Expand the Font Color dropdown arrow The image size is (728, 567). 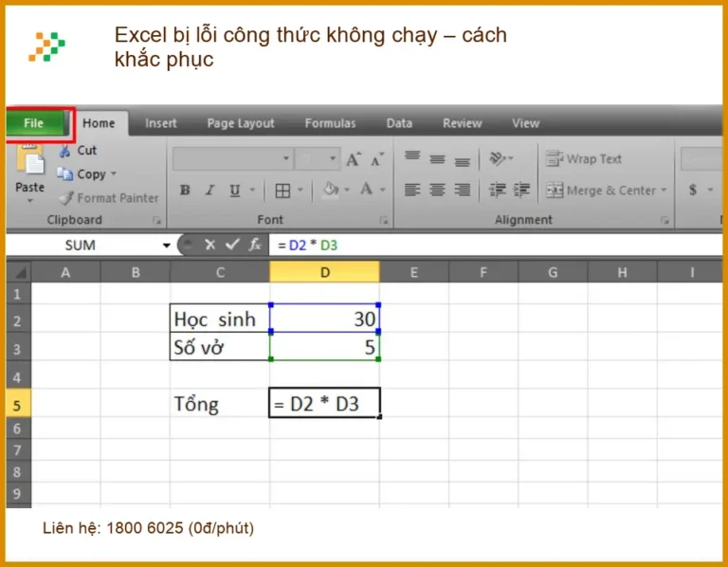(x=383, y=190)
